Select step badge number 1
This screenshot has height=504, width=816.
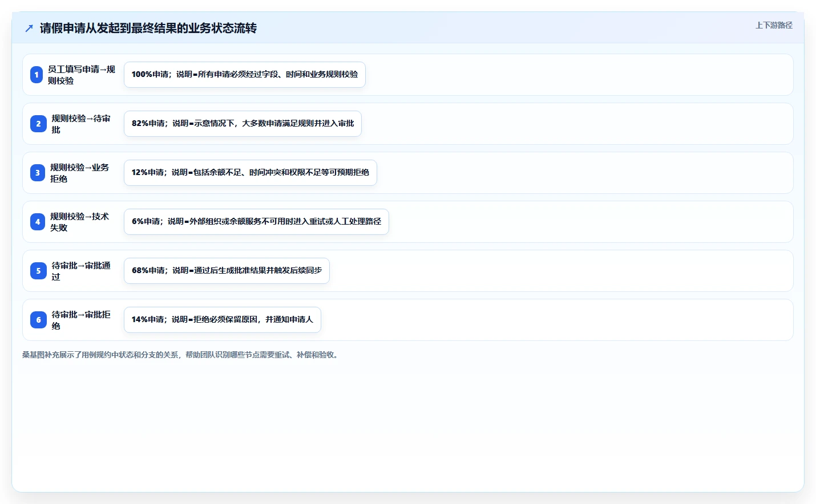tap(37, 75)
